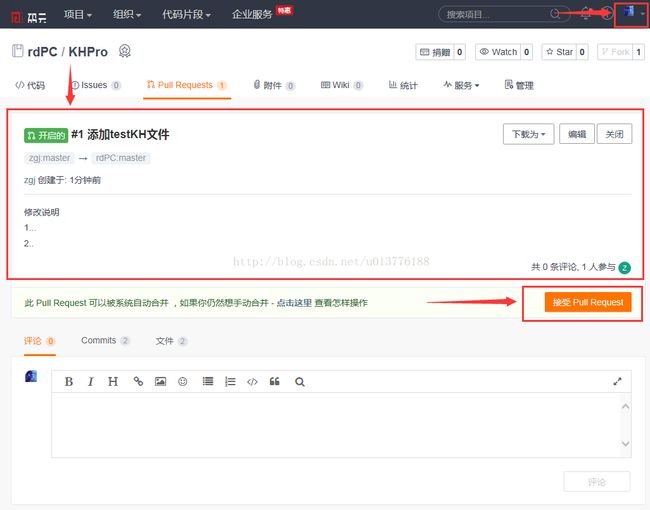Expand the 服务 dropdown tab
The image size is (650, 510).
(461, 85)
